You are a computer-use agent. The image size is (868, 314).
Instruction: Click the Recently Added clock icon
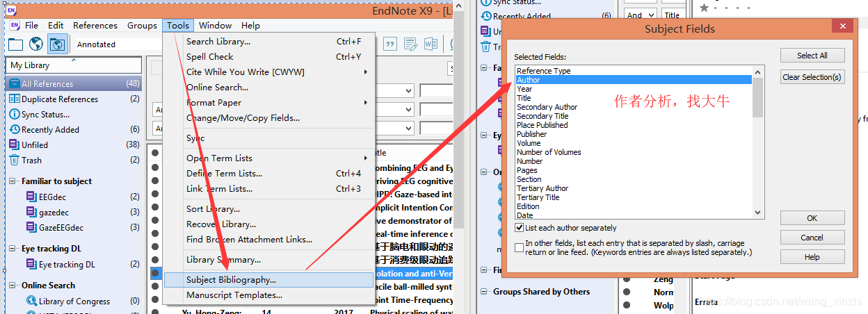coord(14,130)
